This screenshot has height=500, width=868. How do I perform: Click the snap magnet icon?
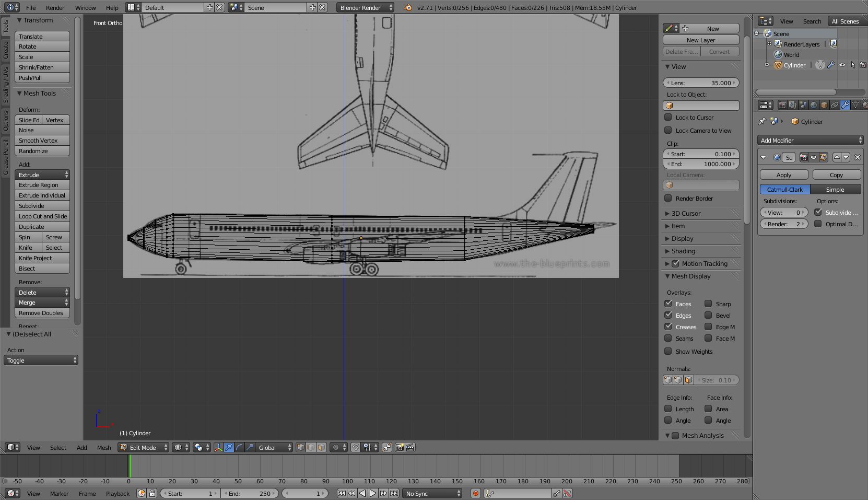pos(355,447)
